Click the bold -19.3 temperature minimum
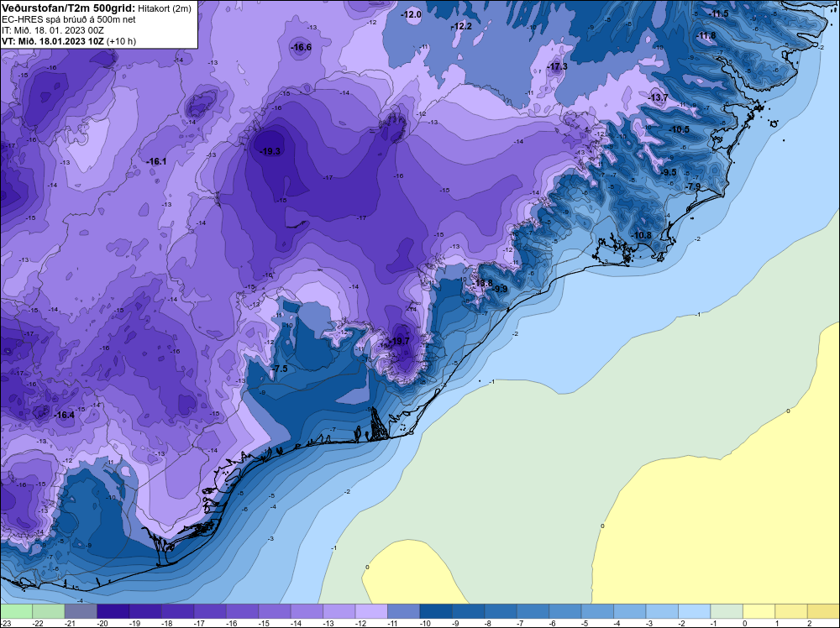 [x=270, y=151]
